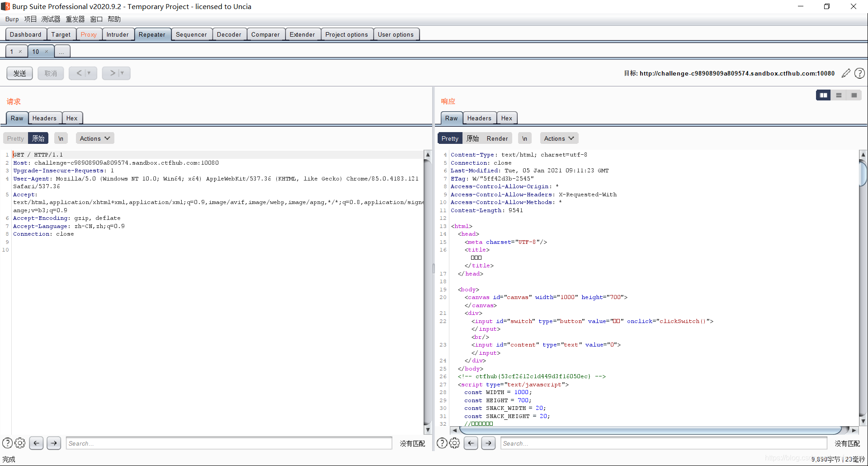Open User options tab

396,34
